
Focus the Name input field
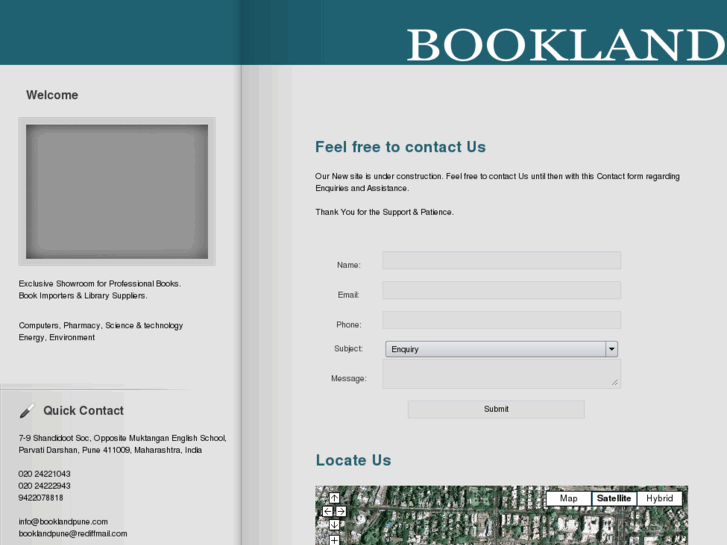[x=501, y=260]
